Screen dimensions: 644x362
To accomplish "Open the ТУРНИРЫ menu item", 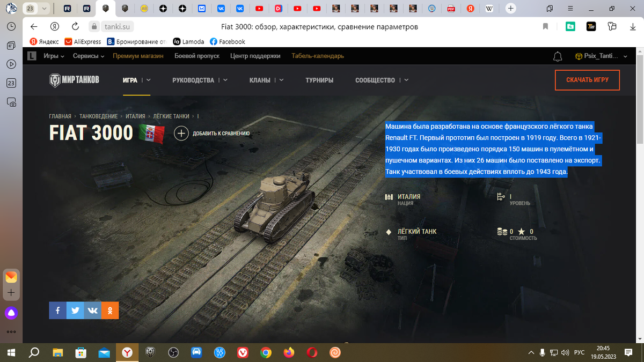I will point(319,80).
